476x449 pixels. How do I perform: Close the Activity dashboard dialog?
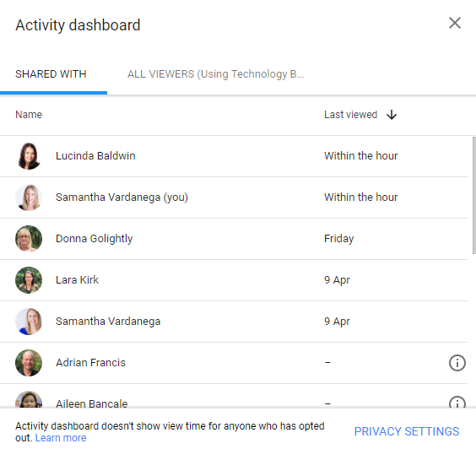click(x=455, y=23)
